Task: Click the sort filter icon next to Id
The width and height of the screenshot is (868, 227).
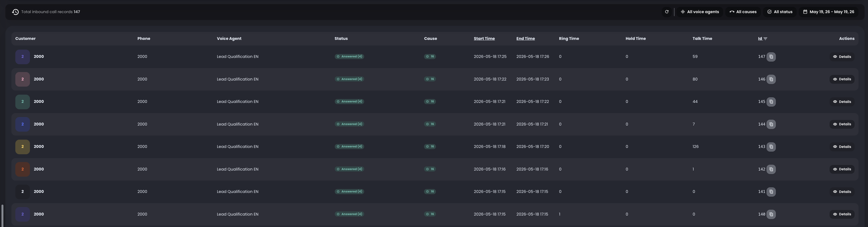Action: [x=765, y=39]
